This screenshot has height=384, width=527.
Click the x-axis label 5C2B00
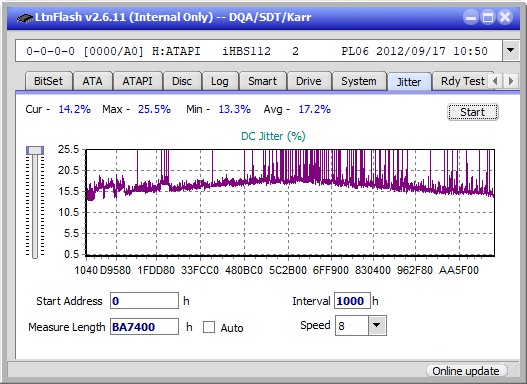pos(288,270)
